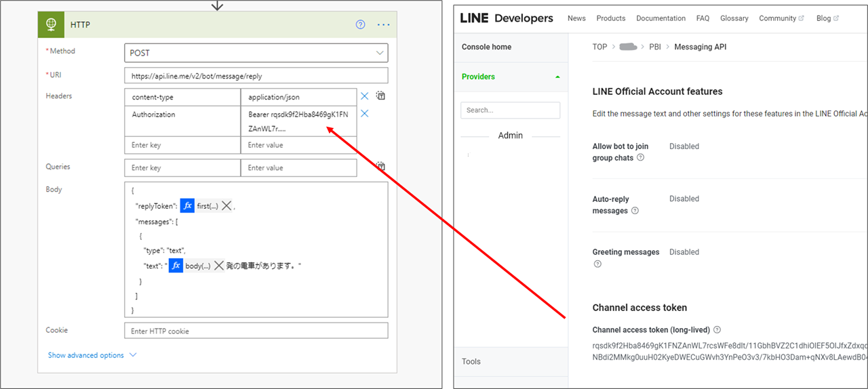Open help for Allow bot to join group chats
The width and height of the screenshot is (868, 389).
click(640, 158)
